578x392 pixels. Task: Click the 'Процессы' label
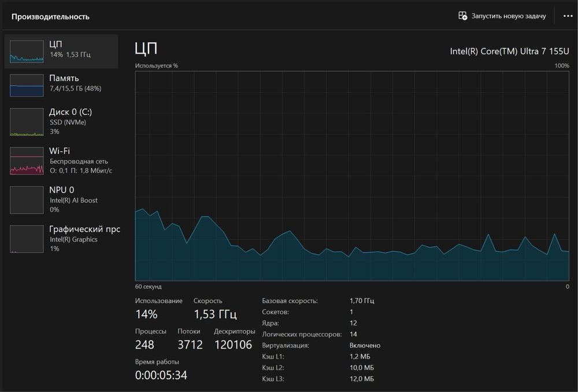(x=150, y=331)
